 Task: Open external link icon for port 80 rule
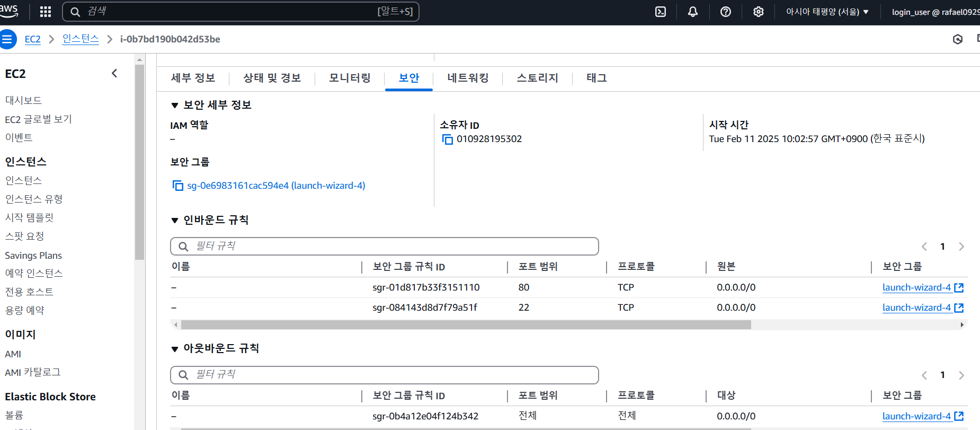pyautogui.click(x=959, y=287)
